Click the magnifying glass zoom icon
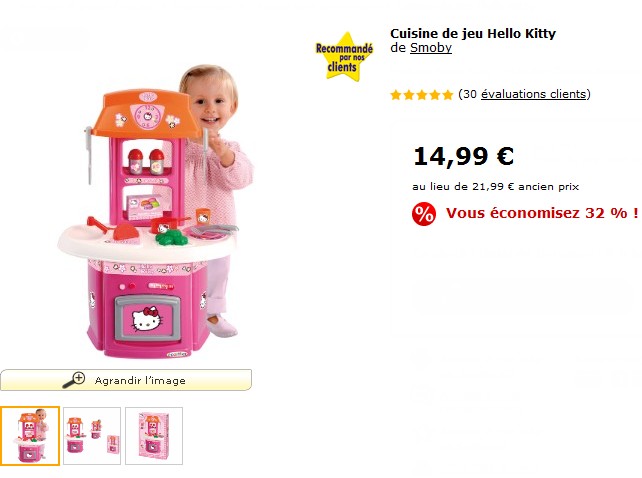This screenshot has height=478, width=642. coord(74,380)
